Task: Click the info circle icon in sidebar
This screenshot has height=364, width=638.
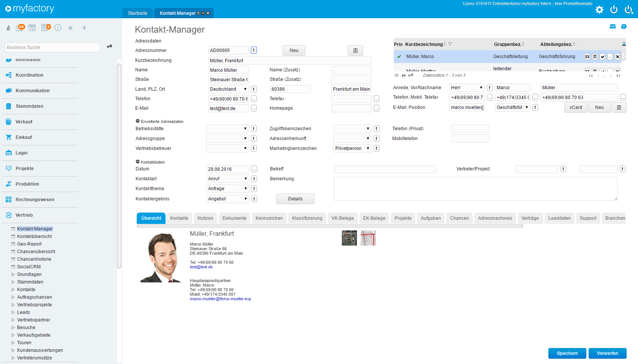Action: click(x=58, y=28)
